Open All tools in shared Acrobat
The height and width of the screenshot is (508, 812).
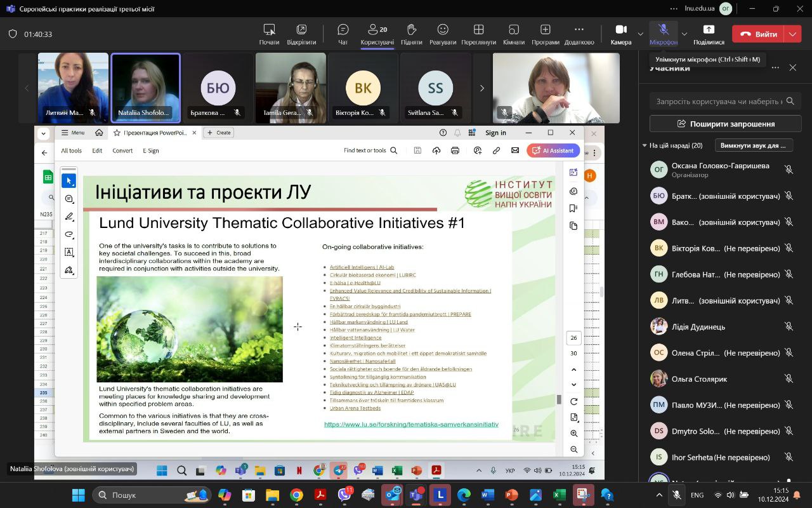coord(71,150)
